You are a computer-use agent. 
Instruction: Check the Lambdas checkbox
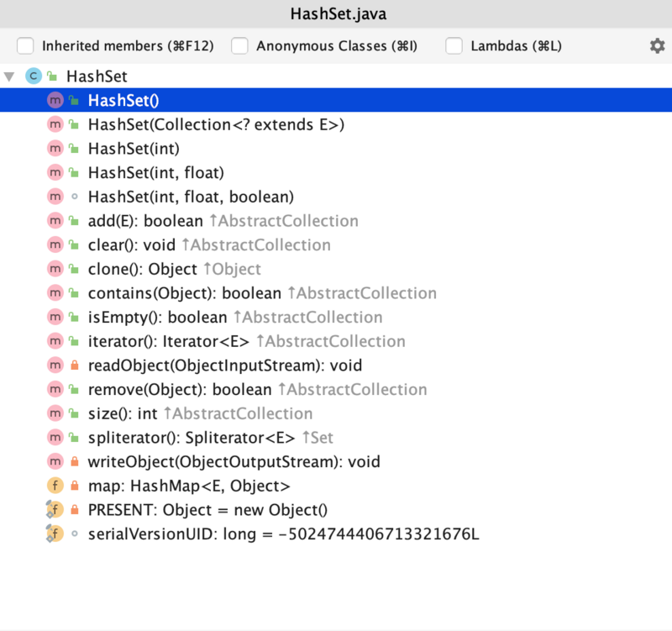point(454,46)
